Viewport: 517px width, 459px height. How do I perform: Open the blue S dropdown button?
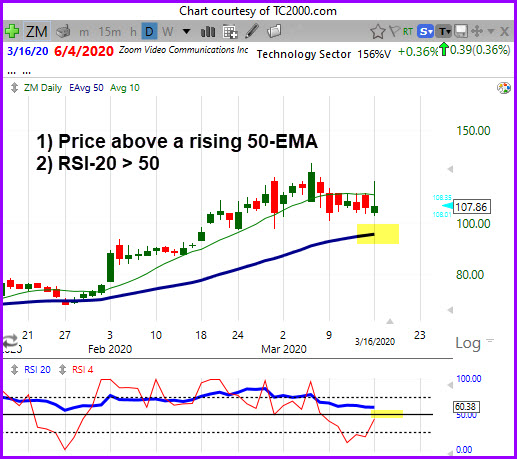point(425,32)
